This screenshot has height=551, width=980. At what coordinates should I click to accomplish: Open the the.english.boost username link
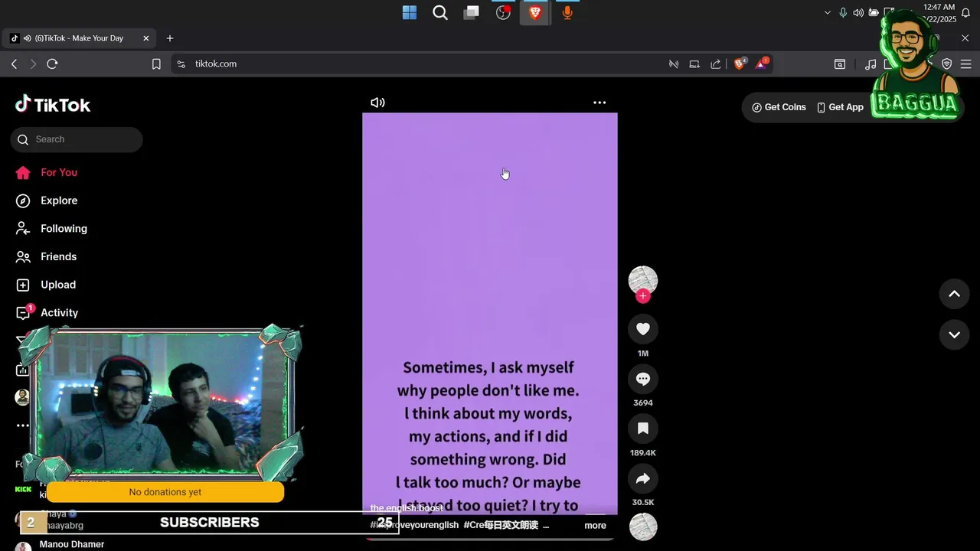407,508
